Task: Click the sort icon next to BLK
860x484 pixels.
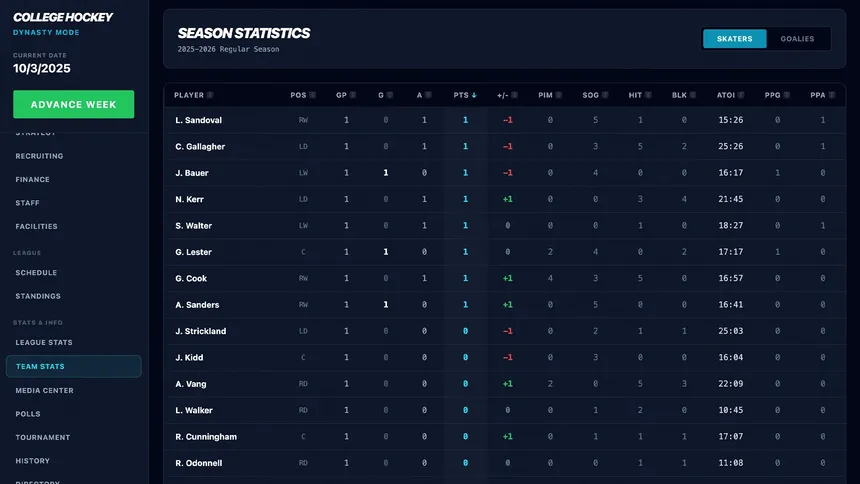Action: point(695,96)
